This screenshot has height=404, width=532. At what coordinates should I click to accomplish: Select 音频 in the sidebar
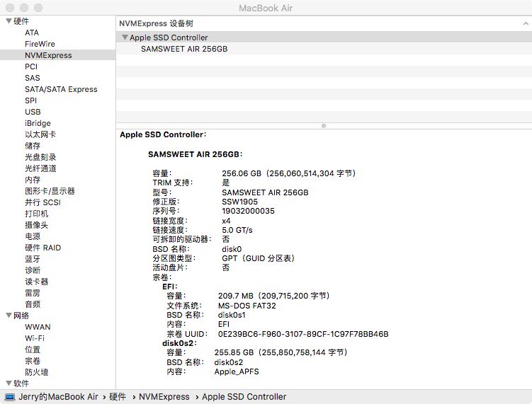[x=33, y=304]
